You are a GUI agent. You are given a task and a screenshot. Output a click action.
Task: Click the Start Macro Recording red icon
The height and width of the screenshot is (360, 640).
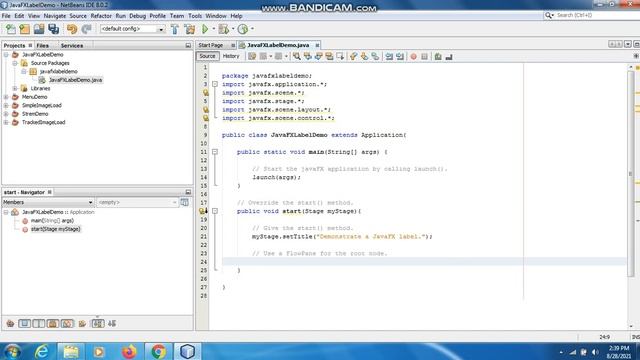413,56
